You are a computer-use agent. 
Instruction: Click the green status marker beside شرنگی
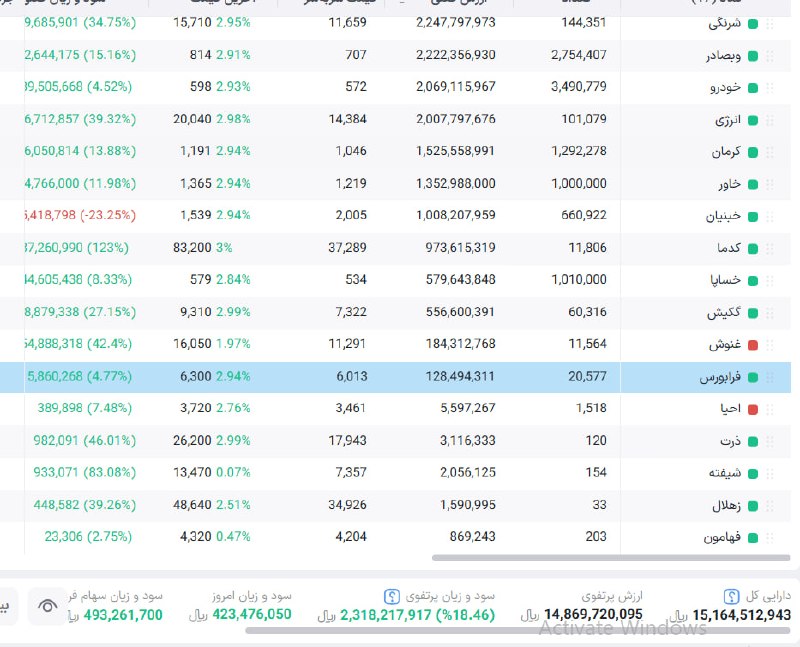[x=753, y=24]
